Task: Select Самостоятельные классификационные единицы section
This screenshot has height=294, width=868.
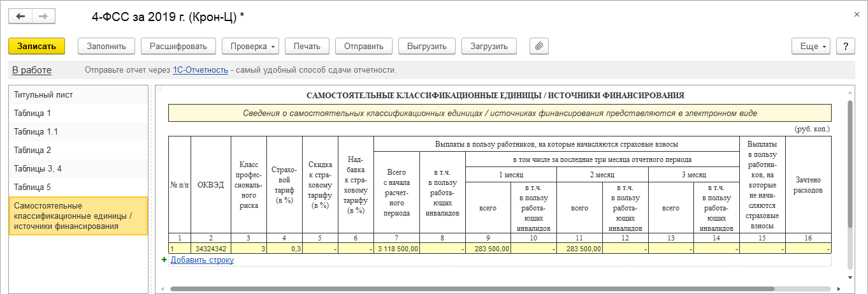Action: [78, 216]
